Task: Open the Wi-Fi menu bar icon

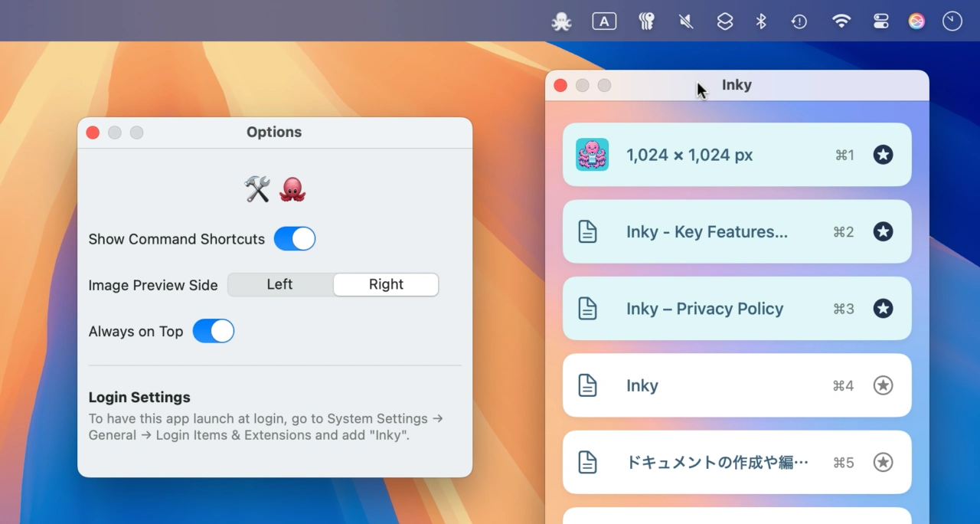Action: point(841,21)
